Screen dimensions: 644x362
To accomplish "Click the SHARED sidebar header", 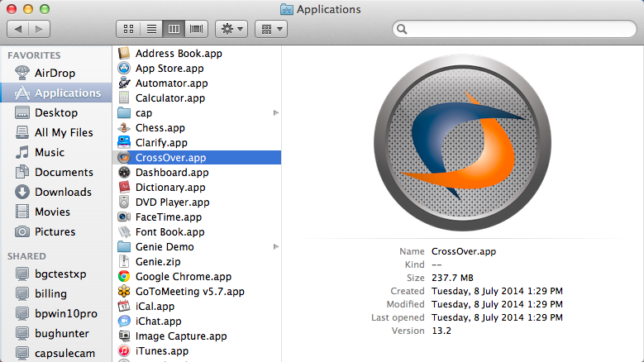I will click(x=26, y=256).
